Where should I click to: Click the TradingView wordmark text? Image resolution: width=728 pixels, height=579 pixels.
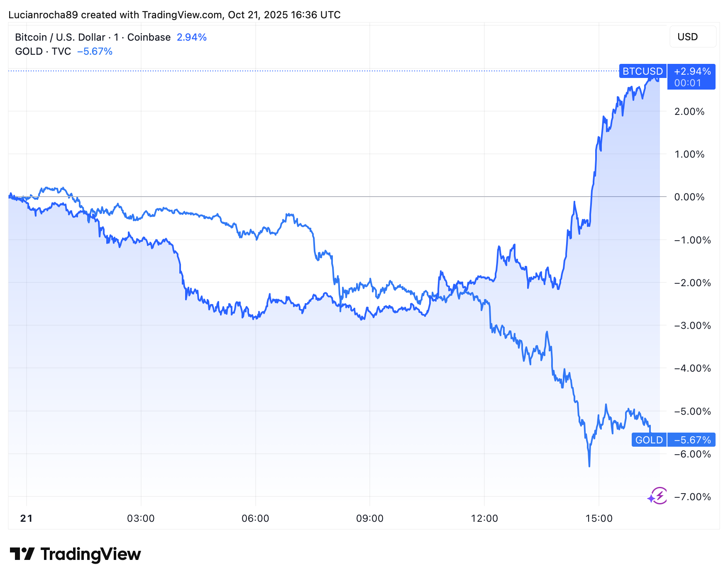(91, 554)
